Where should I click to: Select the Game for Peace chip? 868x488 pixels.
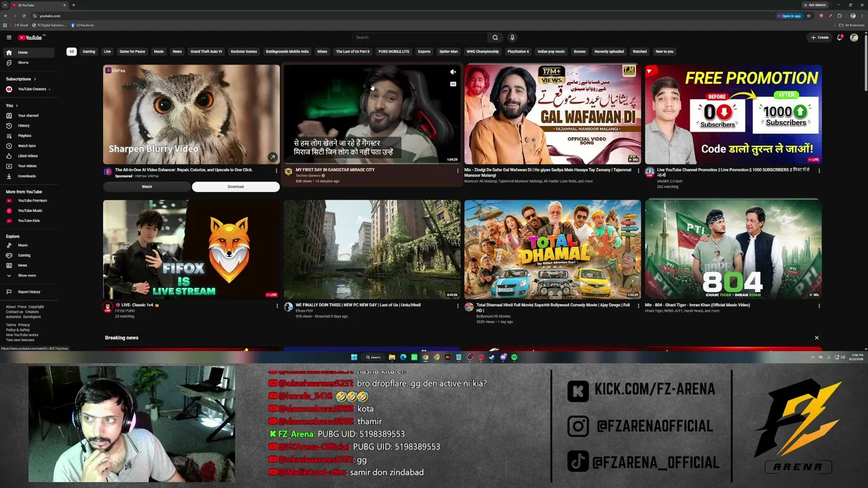tap(132, 52)
